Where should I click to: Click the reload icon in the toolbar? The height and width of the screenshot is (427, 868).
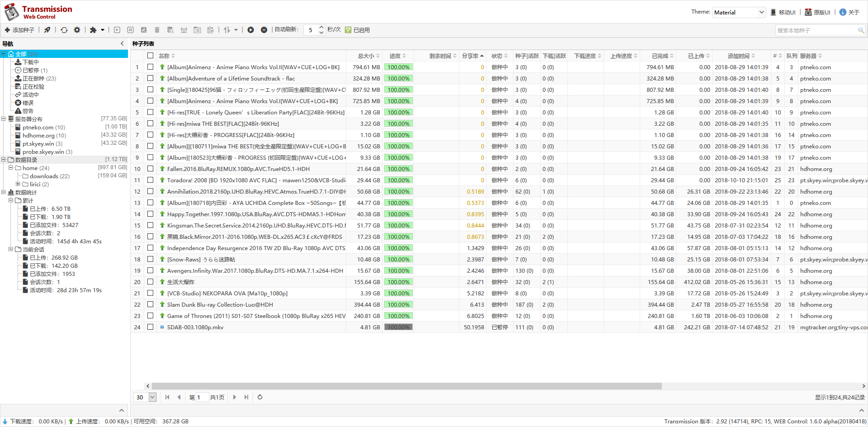pyautogui.click(x=64, y=30)
